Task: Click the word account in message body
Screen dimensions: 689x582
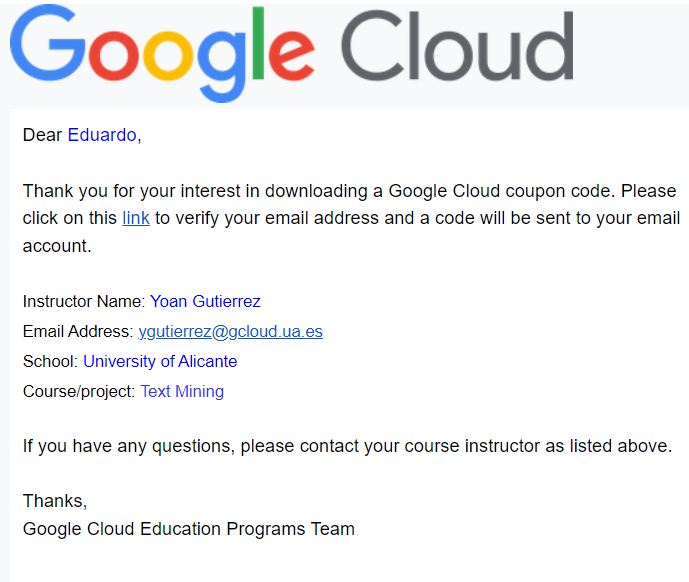Action: click(x=57, y=246)
